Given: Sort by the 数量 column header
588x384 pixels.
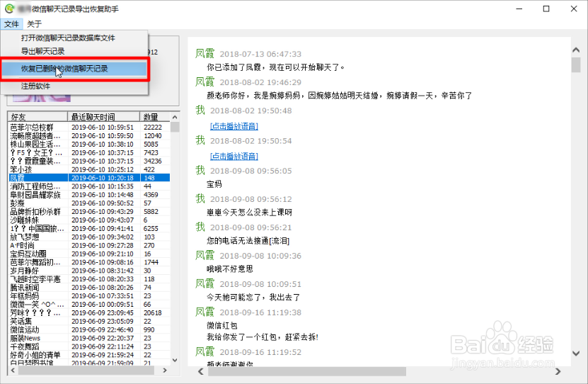Looking at the screenshot, I should (x=154, y=117).
